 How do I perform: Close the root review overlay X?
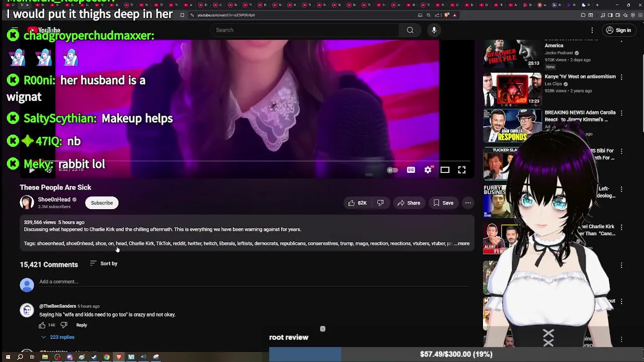(323, 329)
